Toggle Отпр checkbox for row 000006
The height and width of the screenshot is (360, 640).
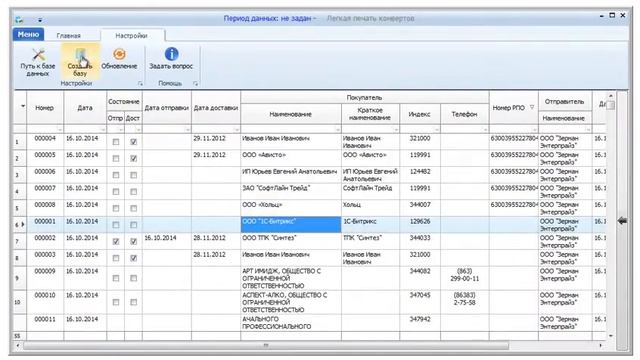click(x=116, y=175)
